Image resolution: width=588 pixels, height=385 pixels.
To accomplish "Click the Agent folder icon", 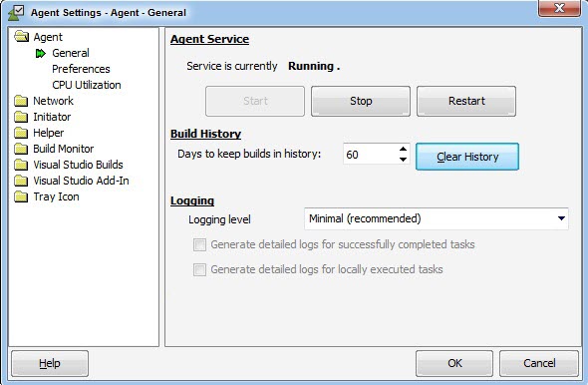I will (21, 37).
